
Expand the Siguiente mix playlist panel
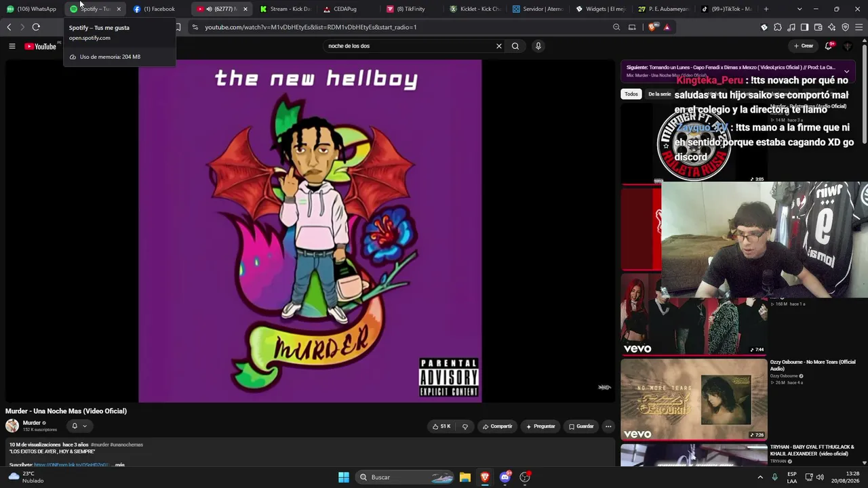pos(846,71)
